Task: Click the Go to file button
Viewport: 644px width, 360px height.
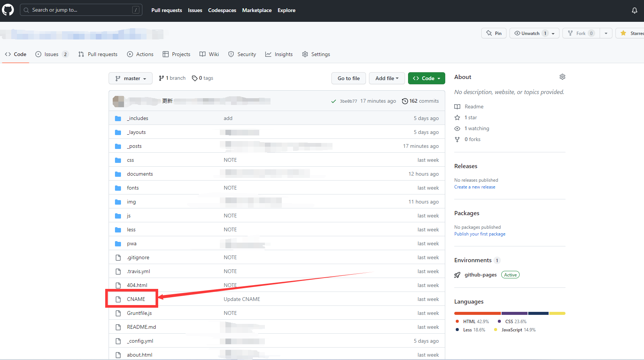Action: click(x=349, y=78)
